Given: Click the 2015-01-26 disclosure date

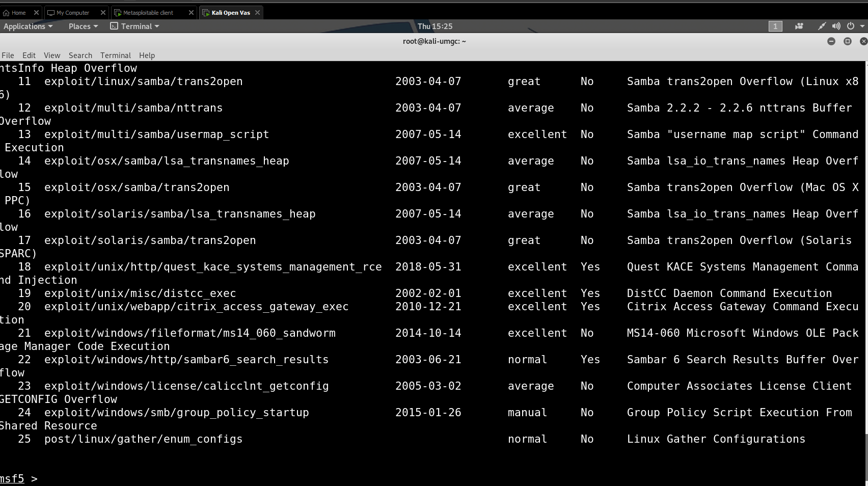Looking at the screenshot, I should tap(428, 413).
